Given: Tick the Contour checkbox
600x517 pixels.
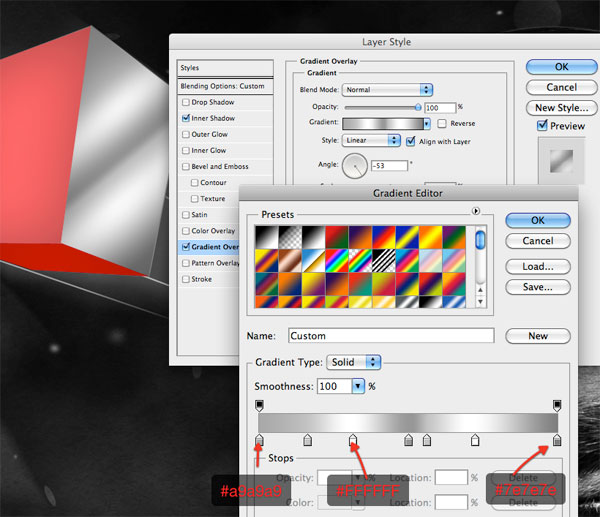Looking at the screenshot, I should 194,183.
